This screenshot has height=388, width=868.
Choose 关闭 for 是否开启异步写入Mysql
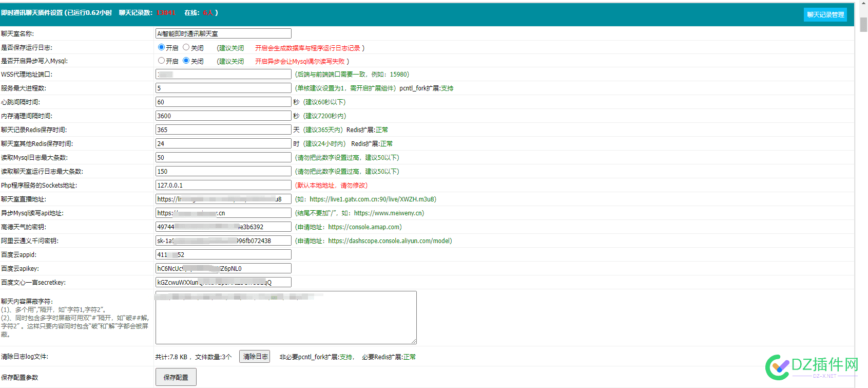click(186, 61)
